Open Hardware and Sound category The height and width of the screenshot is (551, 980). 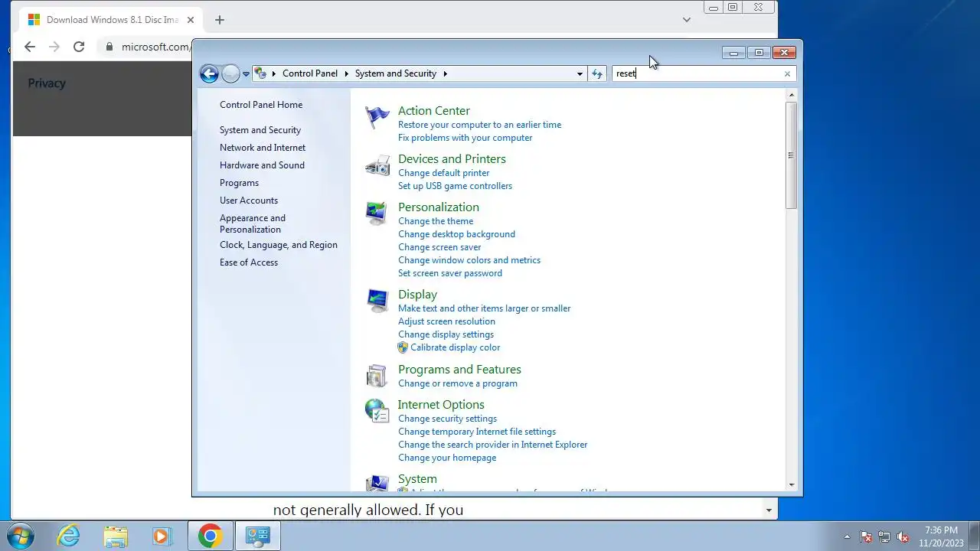262,165
